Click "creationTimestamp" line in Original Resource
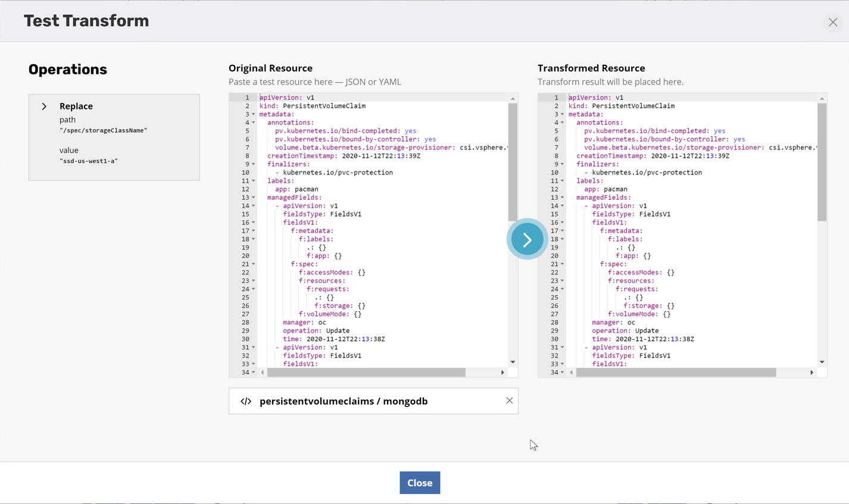Image resolution: width=849 pixels, height=504 pixels. pyautogui.click(x=344, y=156)
